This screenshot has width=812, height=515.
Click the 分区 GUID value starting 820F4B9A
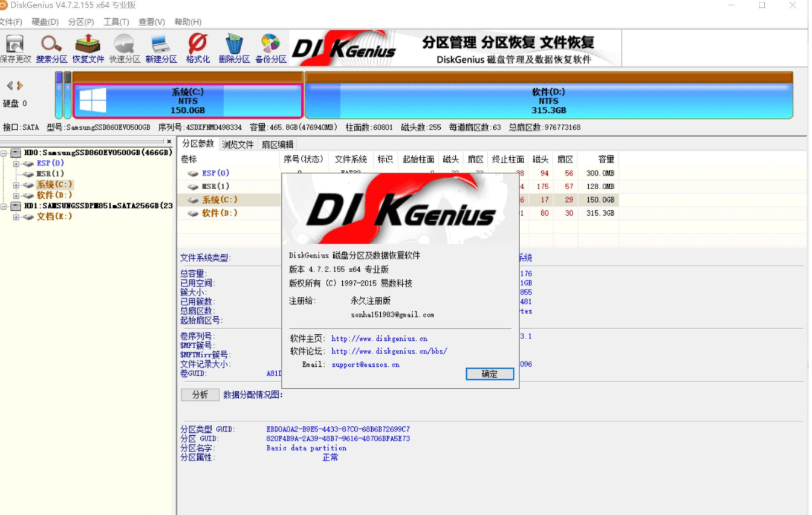tap(338, 439)
